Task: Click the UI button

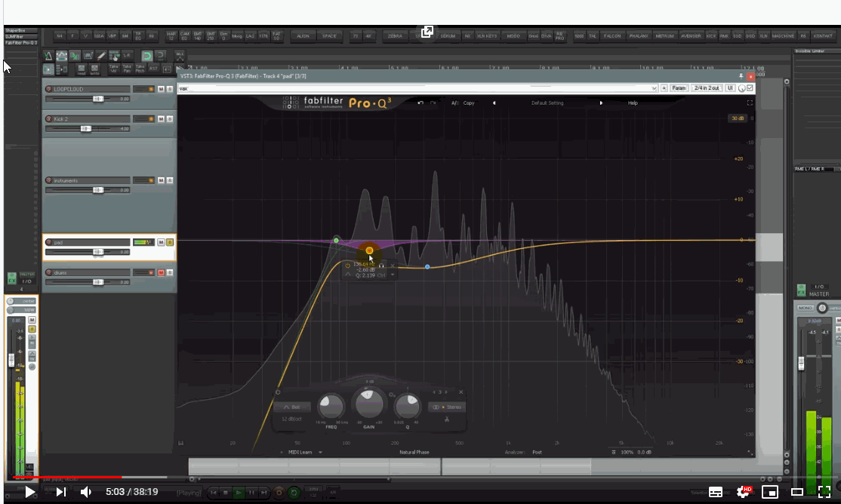Action: (x=730, y=88)
